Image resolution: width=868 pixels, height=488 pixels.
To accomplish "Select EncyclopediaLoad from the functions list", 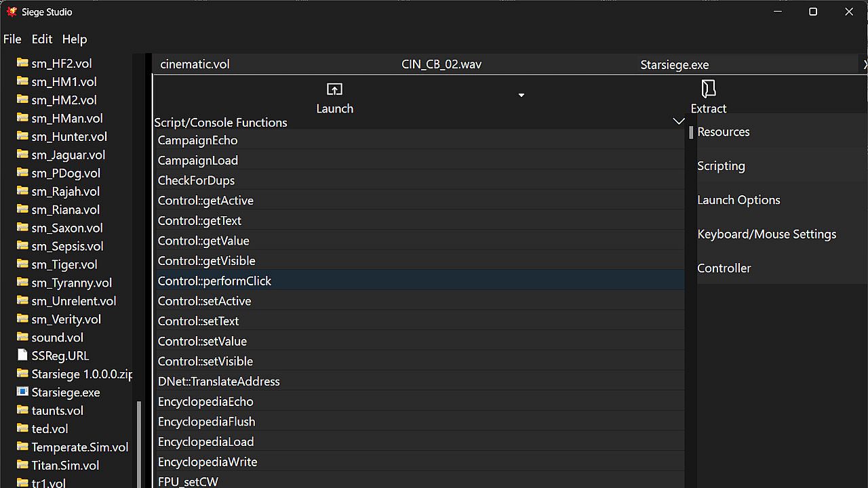I will coord(205,442).
